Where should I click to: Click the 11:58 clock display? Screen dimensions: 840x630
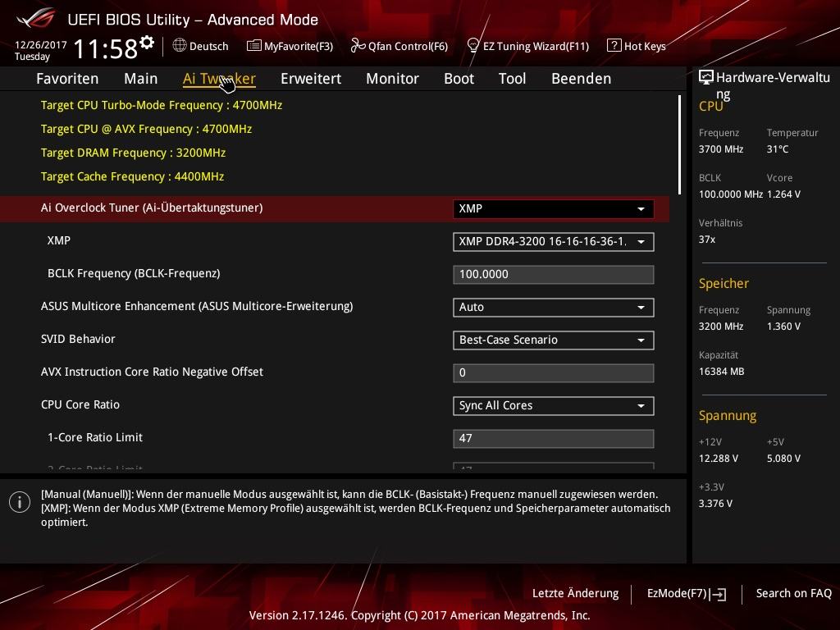pyautogui.click(x=106, y=48)
